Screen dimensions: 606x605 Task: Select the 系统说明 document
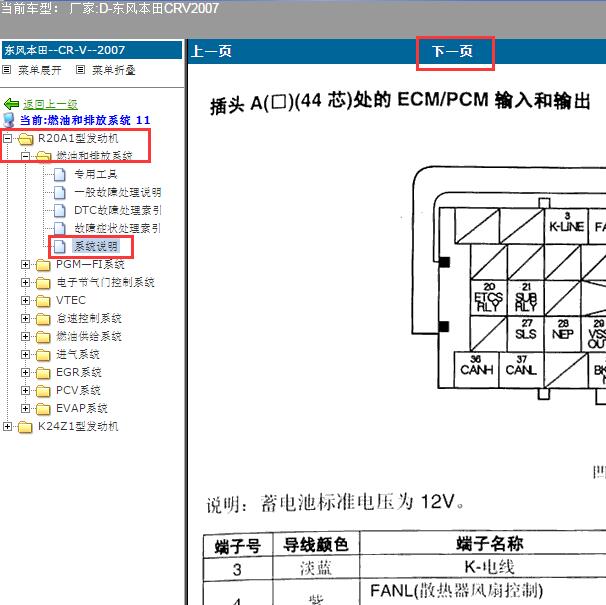point(95,246)
